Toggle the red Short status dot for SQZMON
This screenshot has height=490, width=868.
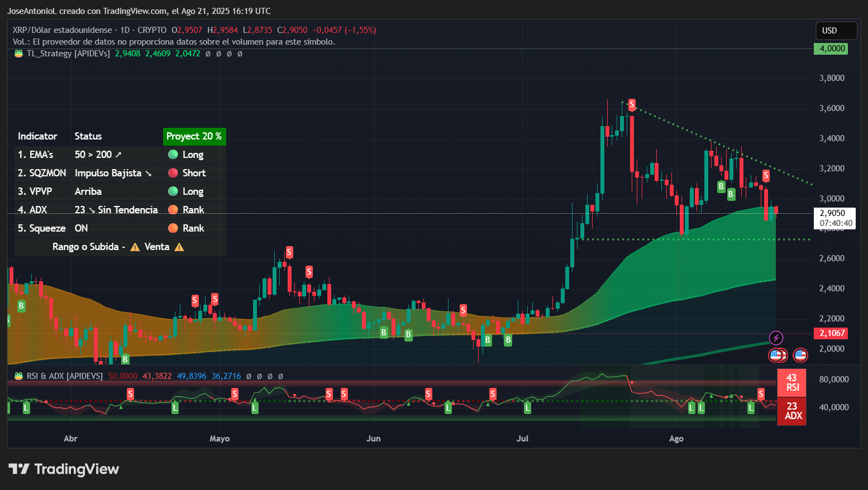[x=173, y=173]
